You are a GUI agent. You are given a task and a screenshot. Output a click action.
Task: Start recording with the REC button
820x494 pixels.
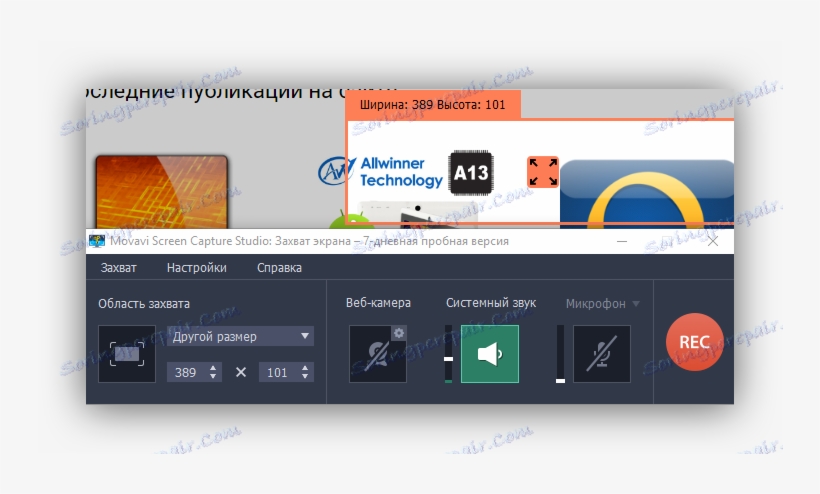[x=694, y=342]
